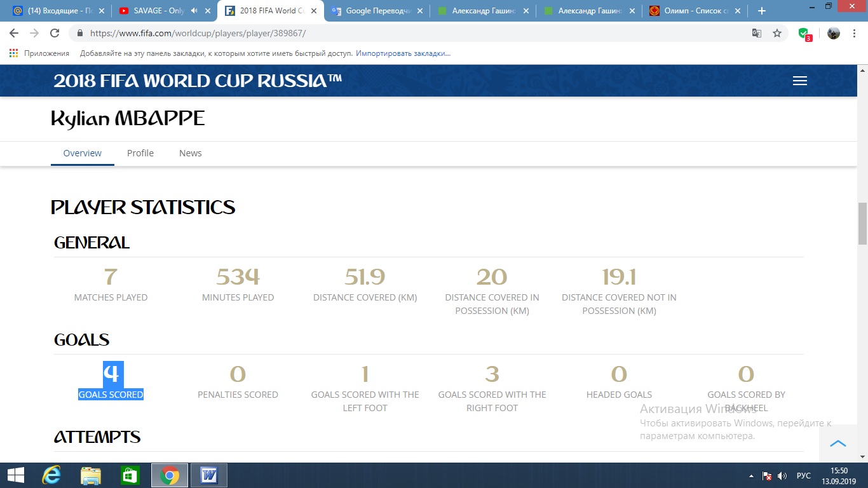
Task: Select the Profile page tab
Action: point(140,153)
